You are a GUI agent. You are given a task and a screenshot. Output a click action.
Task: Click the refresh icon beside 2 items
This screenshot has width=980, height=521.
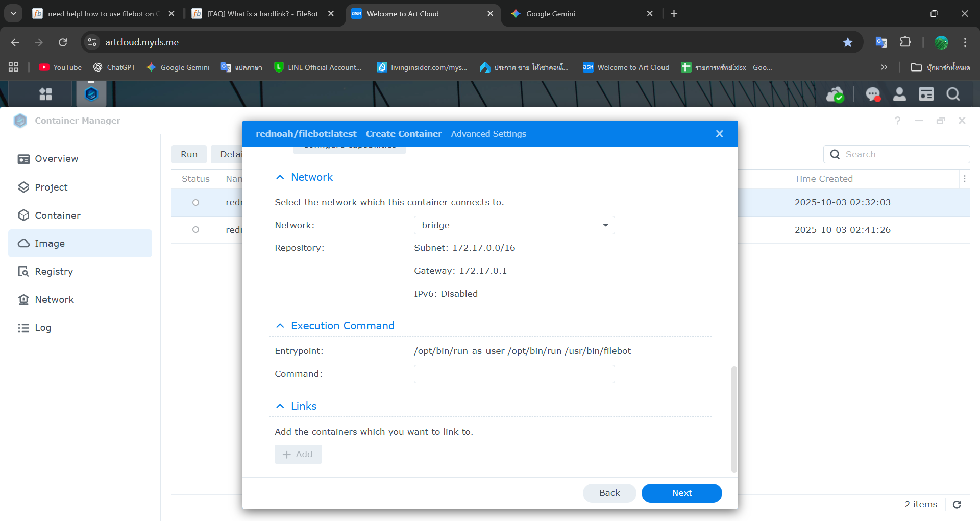coord(957,505)
